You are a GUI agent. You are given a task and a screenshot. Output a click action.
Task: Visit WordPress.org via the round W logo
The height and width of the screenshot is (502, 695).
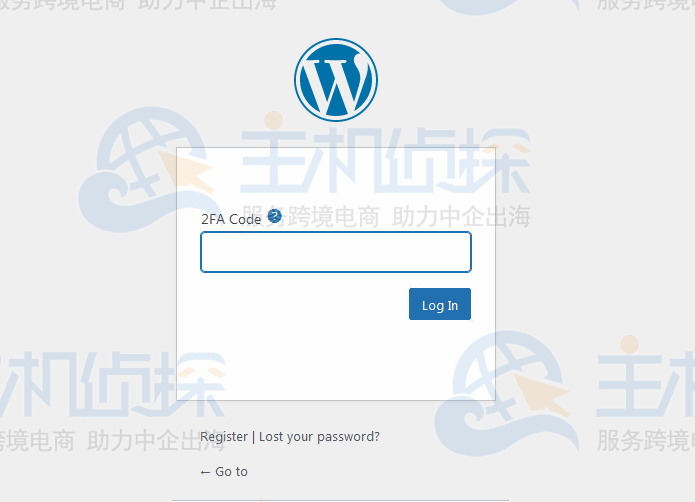[336, 80]
